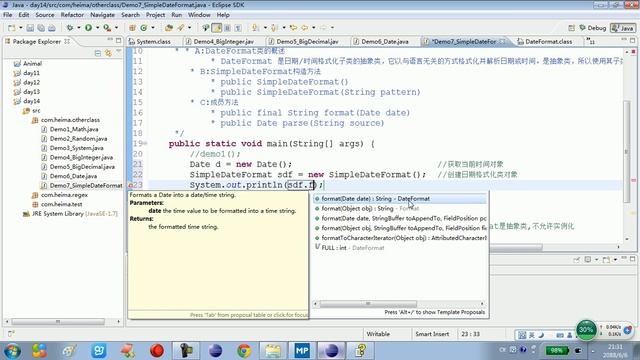Viewport: 640px width, 360px height.
Task: Open the Back history dropdown arrow
Action: [313, 28]
